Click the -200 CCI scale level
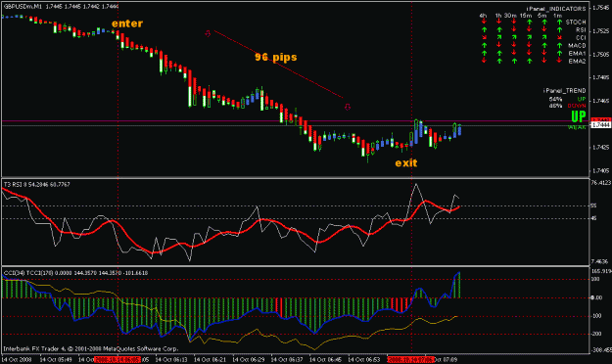This screenshot has width=612, height=364. tap(596, 334)
